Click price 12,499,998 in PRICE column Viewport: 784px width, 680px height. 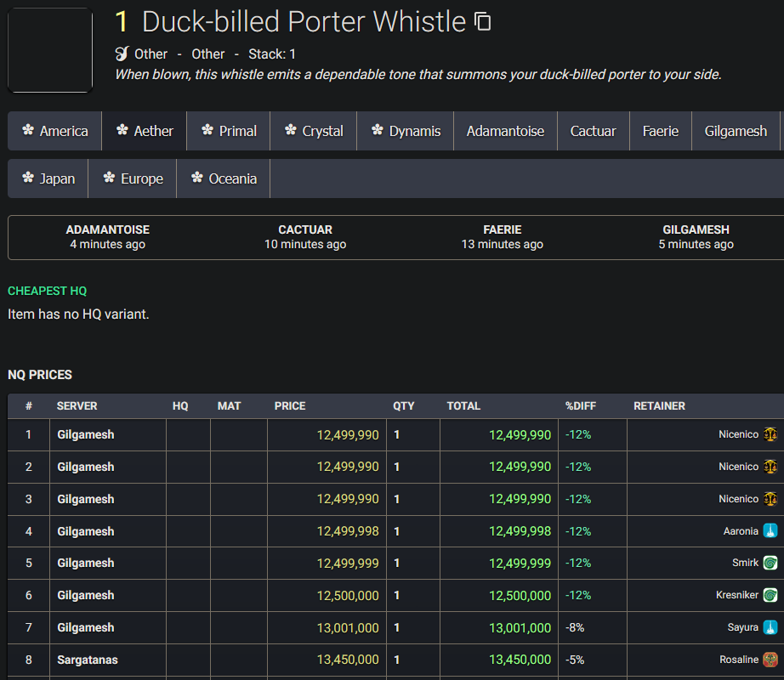click(348, 531)
